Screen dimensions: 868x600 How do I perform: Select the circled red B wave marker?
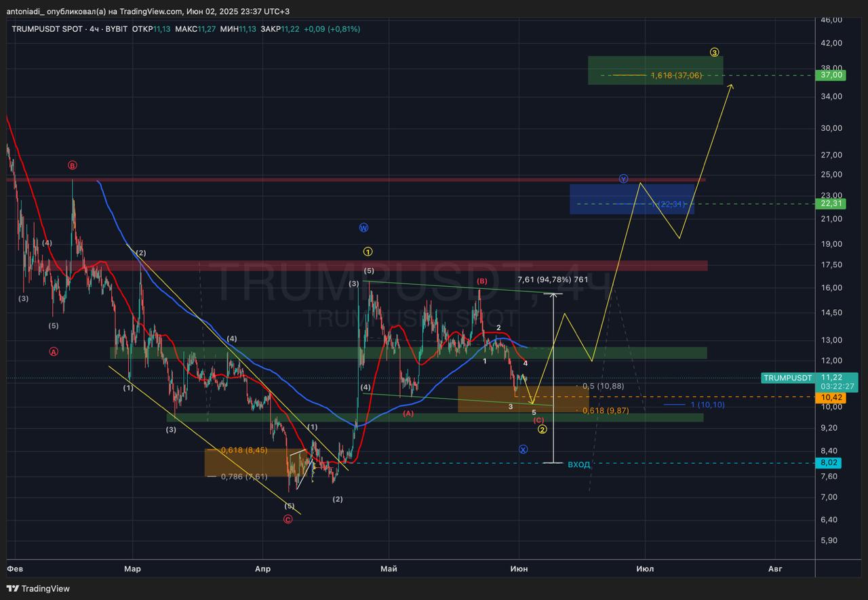point(73,165)
